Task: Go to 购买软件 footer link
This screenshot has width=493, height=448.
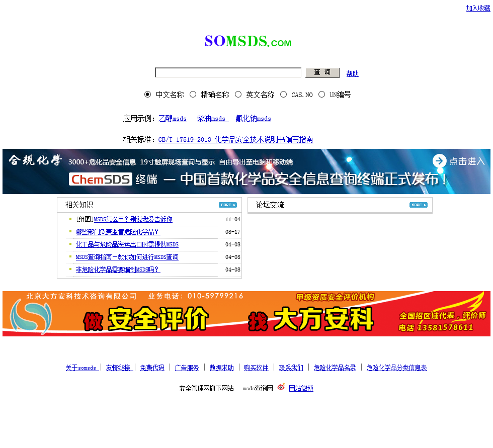Action: [x=256, y=368]
